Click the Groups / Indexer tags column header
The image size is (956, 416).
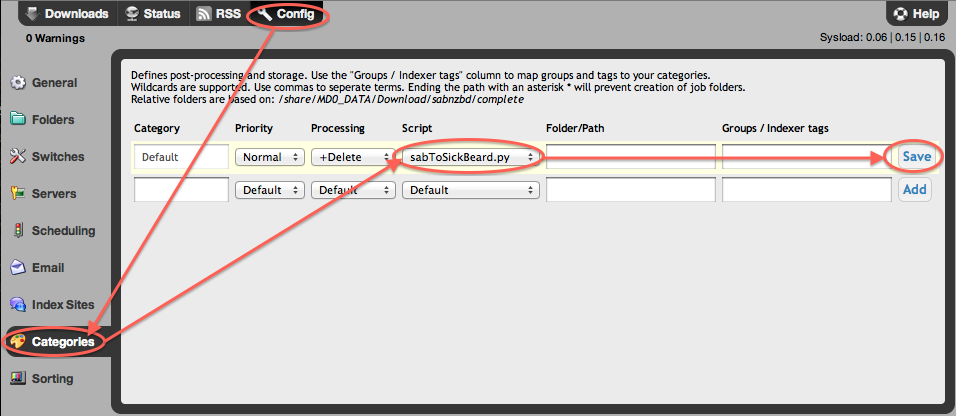click(x=776, y=129)
